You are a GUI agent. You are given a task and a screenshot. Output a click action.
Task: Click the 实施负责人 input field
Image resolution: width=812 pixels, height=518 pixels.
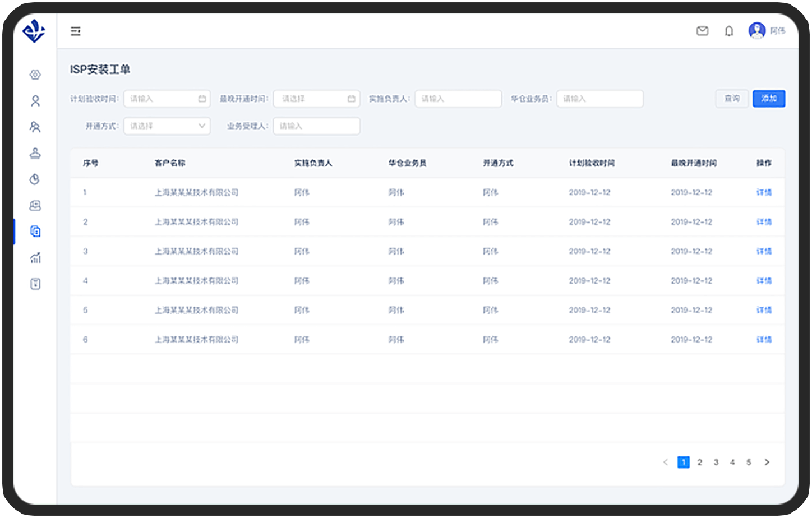tap(458, 99)
